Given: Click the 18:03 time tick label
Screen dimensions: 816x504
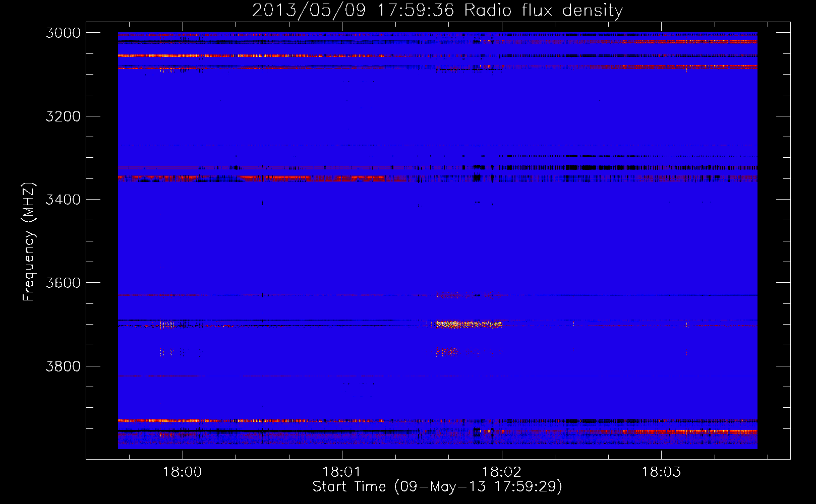Looking at the screenshot, I should coord(661,472).
